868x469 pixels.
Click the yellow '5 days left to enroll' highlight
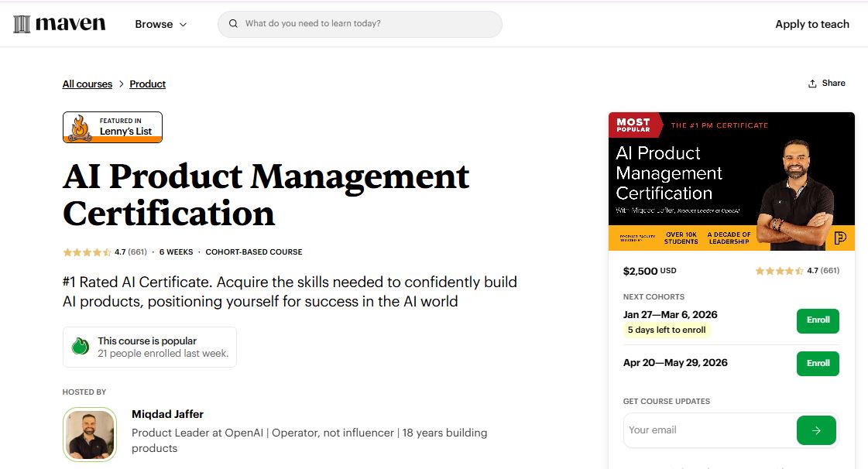(667, 330)
